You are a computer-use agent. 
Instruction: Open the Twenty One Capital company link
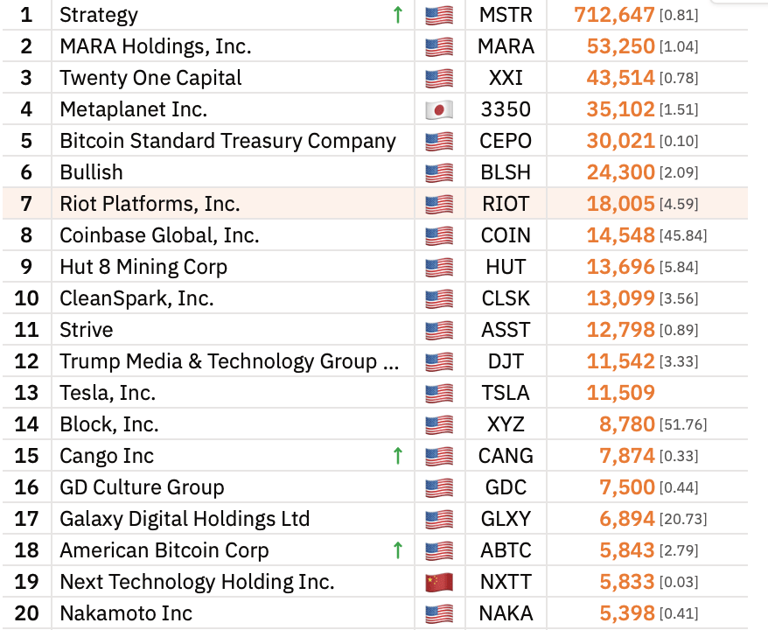point(150,78)
